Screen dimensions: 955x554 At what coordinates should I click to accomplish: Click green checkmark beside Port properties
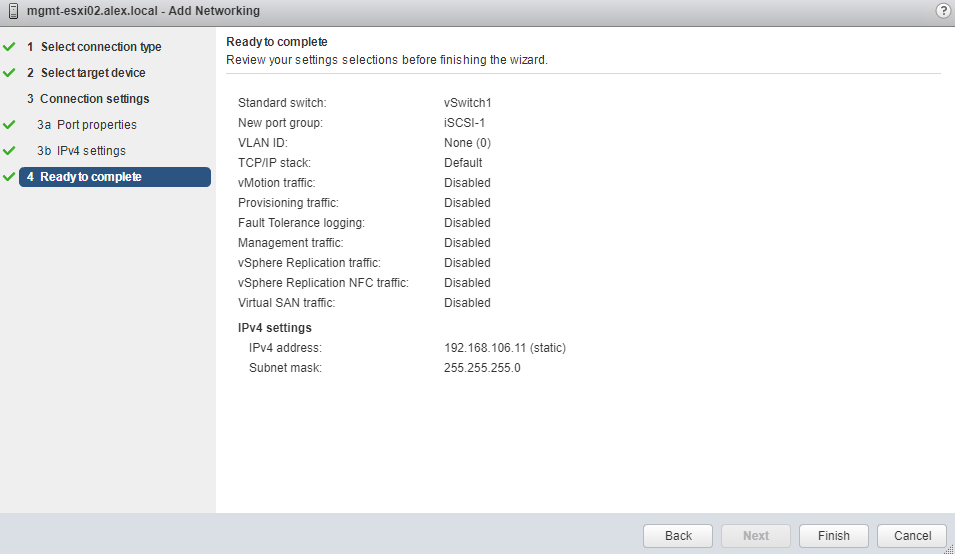(10, 125)
